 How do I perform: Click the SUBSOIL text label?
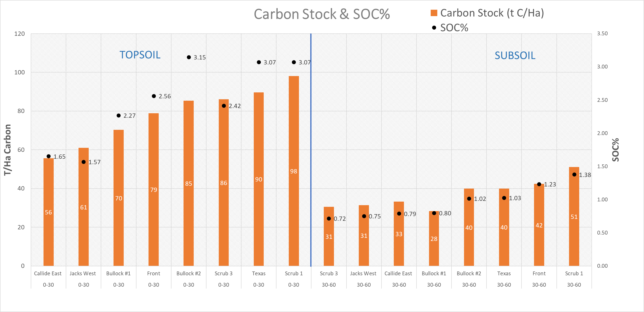click(x=515, y=55)
